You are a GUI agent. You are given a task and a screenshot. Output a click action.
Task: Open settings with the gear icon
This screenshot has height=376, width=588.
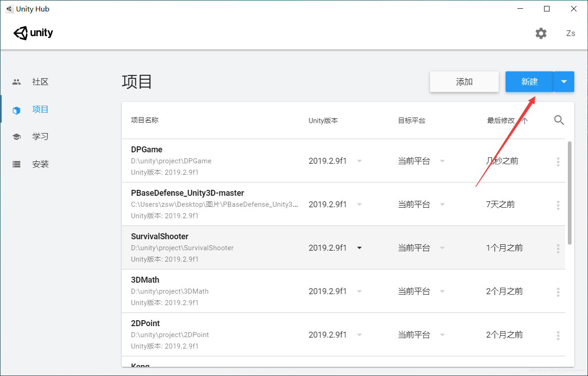pyautogui.click(x=541, y=33)
